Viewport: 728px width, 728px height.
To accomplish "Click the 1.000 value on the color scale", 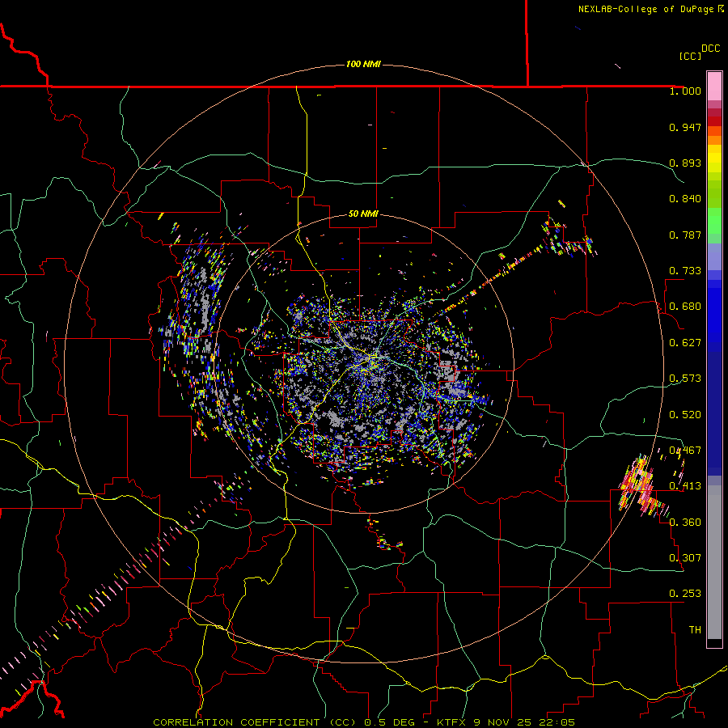I will 685,91.
